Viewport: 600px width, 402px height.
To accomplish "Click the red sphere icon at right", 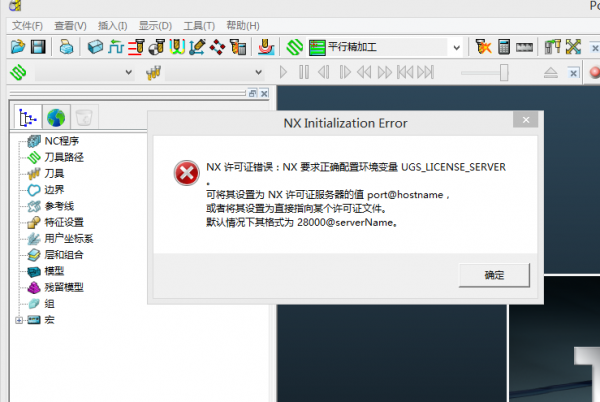I will (595, 72).
